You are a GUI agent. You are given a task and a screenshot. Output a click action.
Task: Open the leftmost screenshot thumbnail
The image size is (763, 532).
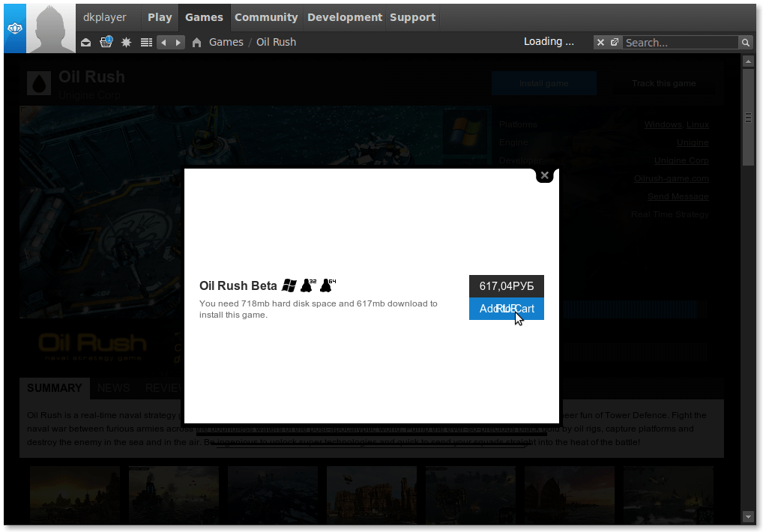click(75, 495)
